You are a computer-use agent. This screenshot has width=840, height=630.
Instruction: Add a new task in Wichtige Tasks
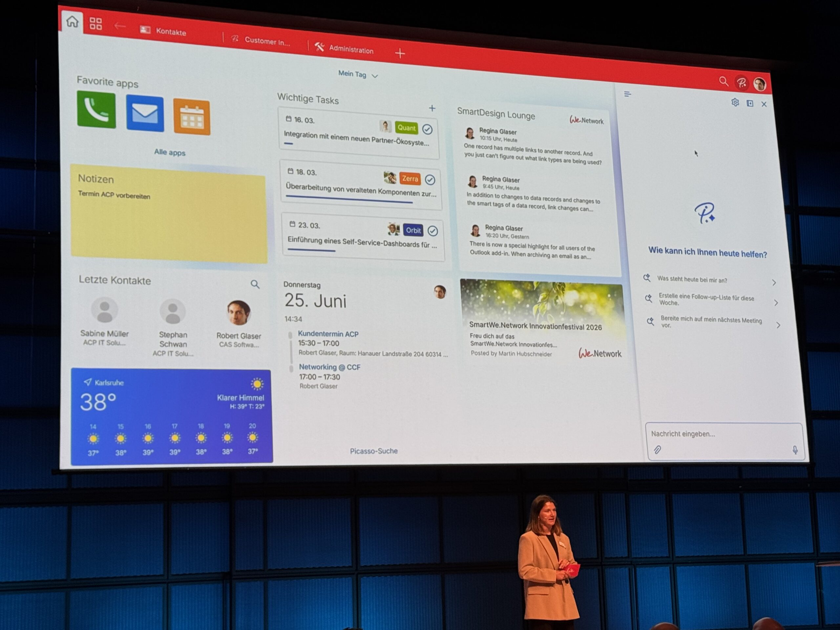(x=432, y=109)
